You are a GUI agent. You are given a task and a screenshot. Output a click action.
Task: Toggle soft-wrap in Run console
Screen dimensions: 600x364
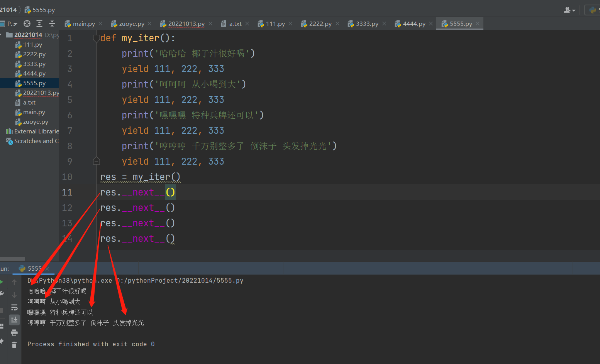tap(14, 308)
